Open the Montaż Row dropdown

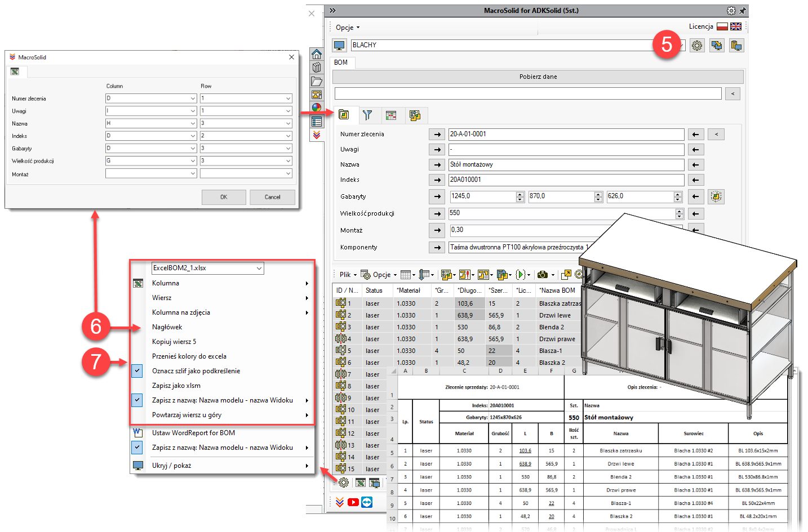(x=288, y=173)
